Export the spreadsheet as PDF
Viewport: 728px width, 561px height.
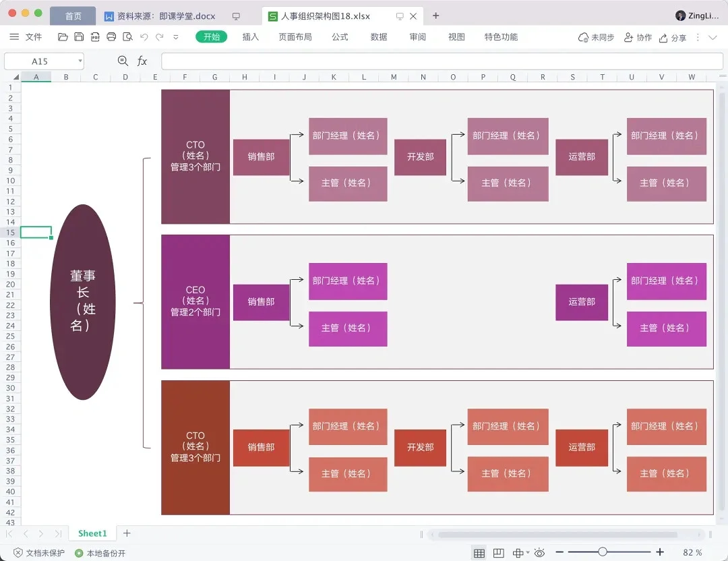click(x=94, y=37)
